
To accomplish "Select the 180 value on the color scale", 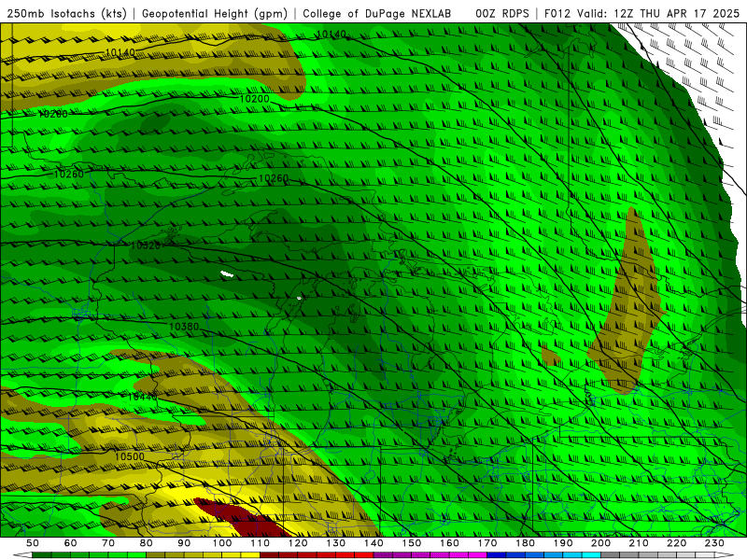I will (525, 543).
